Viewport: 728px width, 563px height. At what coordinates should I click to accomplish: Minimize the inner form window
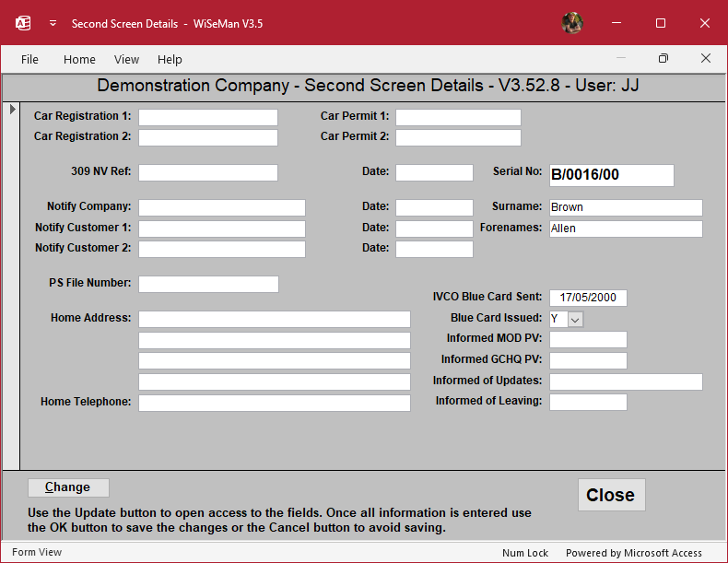pos(620,58)
